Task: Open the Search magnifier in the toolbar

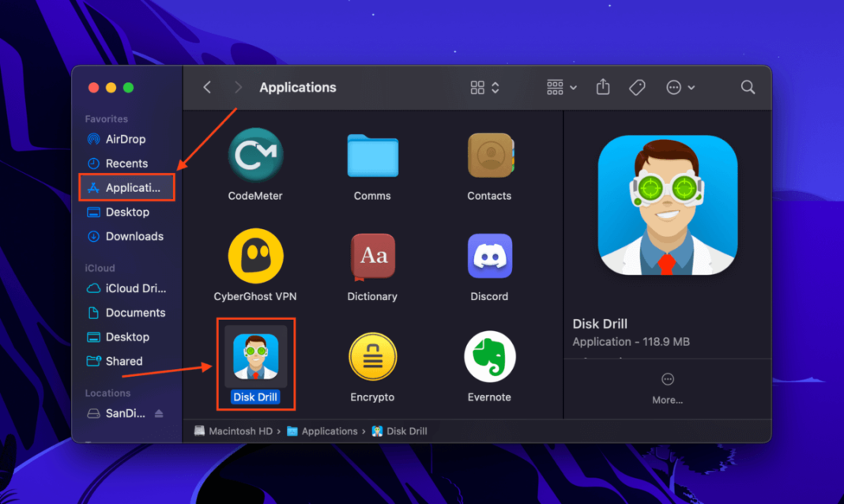Action: tap(747, 87)
